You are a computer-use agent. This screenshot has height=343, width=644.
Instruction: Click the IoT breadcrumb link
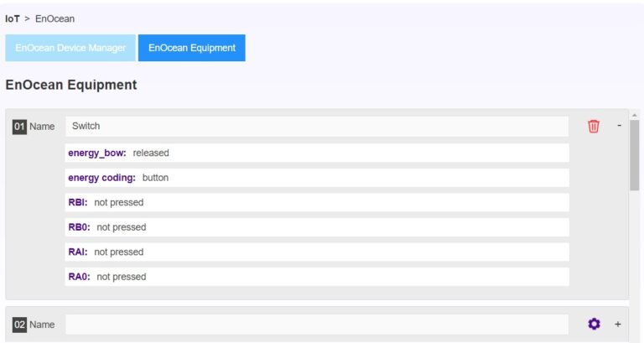(x=13, y=18)
